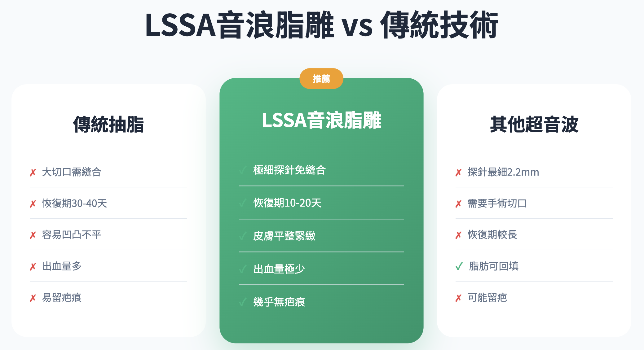Click the X icon beside 容易凹凸不平
The image size is (644, 350).
click(33, 235)
